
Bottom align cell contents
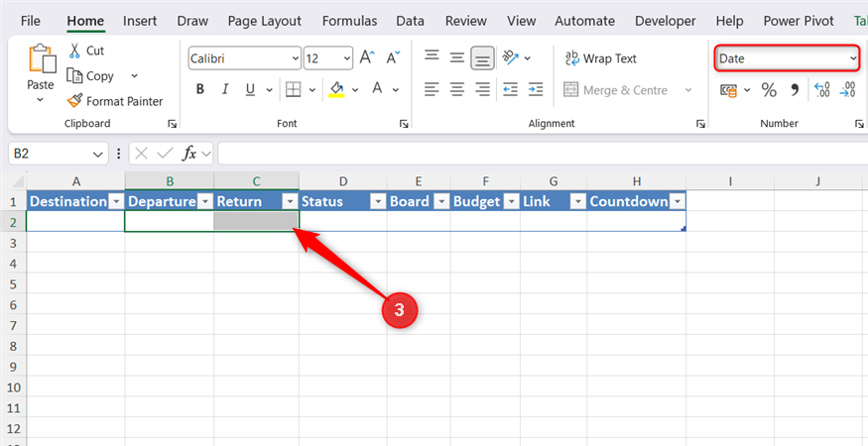point(483,58)
